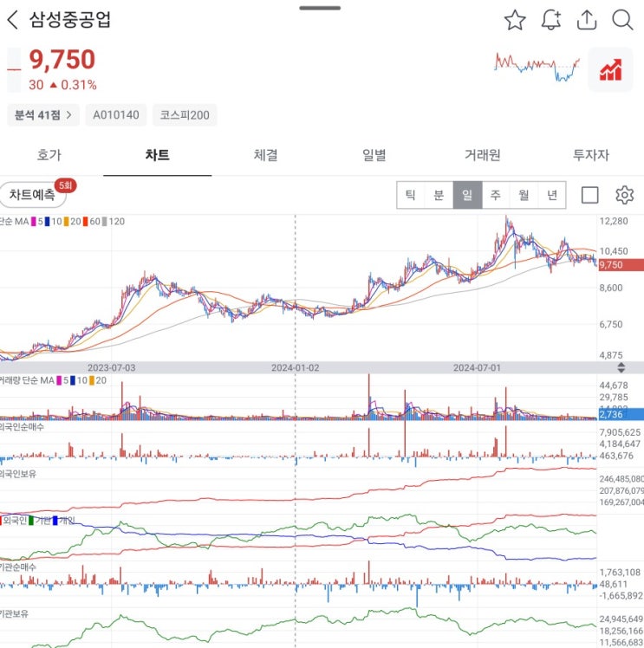Select the 주 weekly interval

pyautogui.click(x=496, y=195)
